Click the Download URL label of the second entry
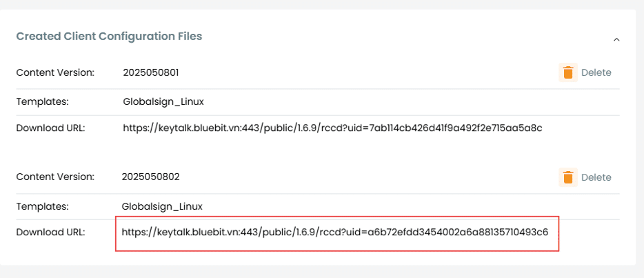The height and width of the screenshot is (278, 644). point(50,232)
